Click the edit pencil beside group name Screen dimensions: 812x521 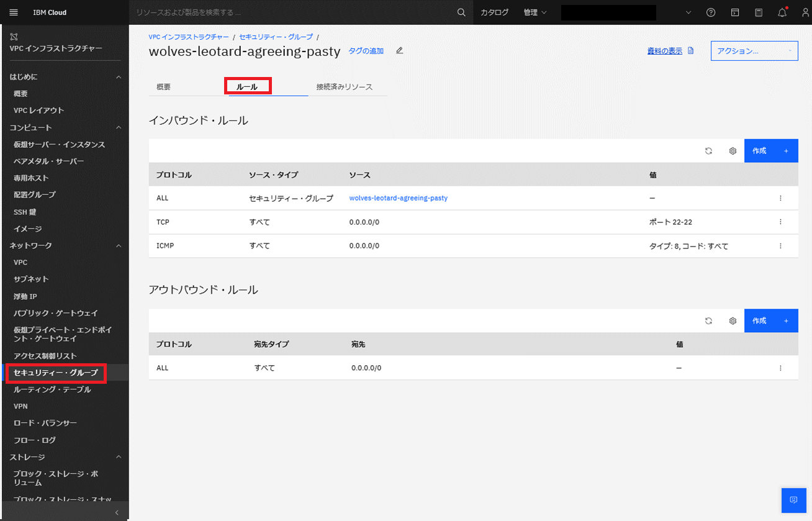[399, 51]
